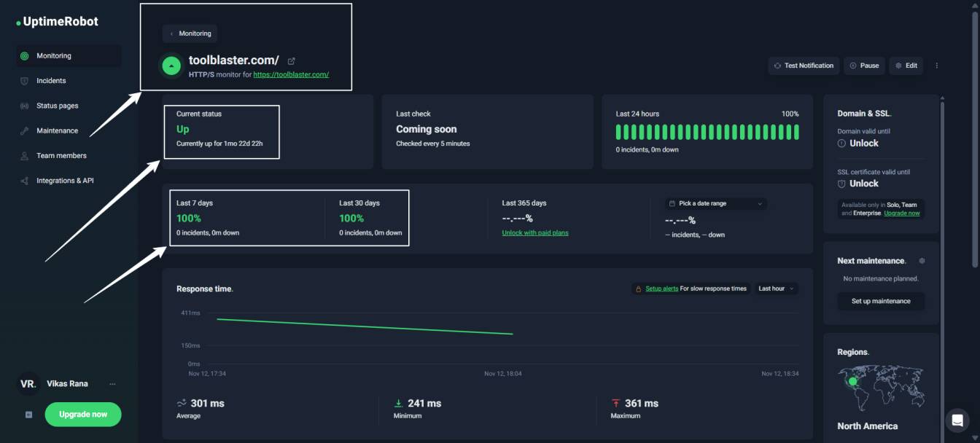The image size is (980, 443).
Task: Open Maintenance via the wrench icon
Action: point(26,130)
